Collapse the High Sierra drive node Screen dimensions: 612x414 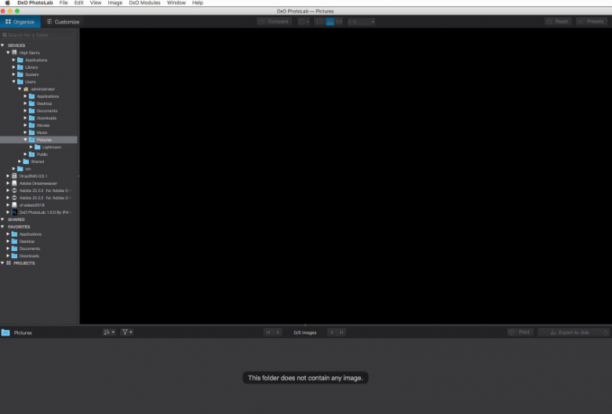8,53
